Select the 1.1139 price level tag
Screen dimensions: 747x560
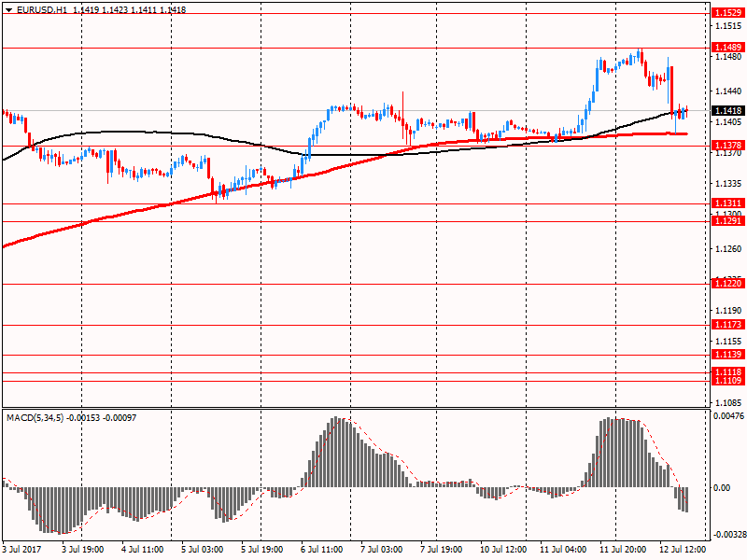coord(727,355)
